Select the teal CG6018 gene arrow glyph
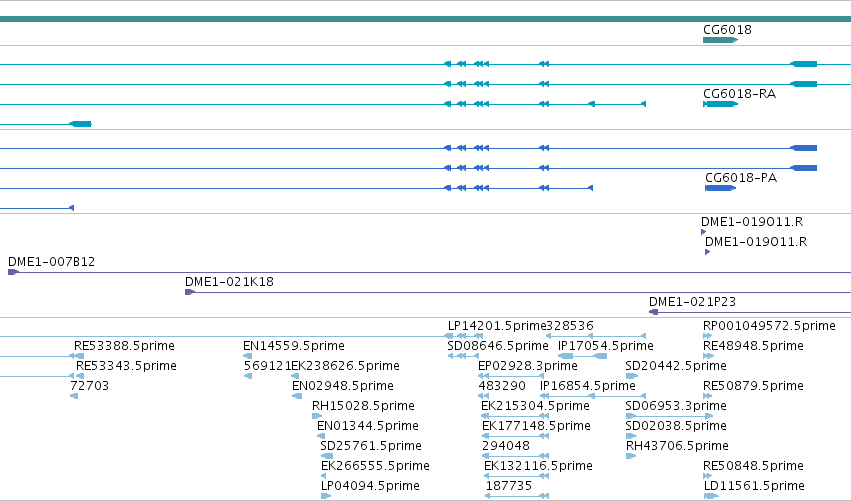Viewport: 851px width, 501px height. [720, 40]
